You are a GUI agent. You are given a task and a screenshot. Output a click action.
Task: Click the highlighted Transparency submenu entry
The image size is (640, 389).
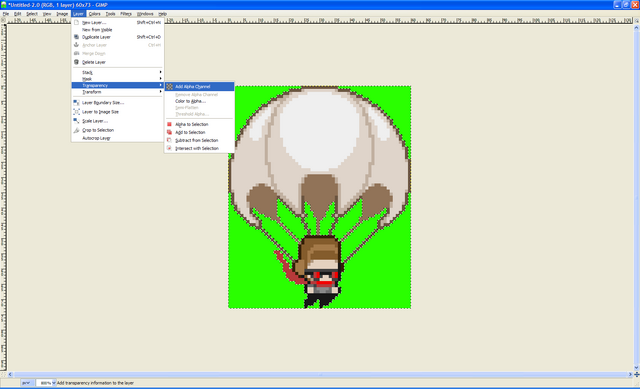[118, 85]
